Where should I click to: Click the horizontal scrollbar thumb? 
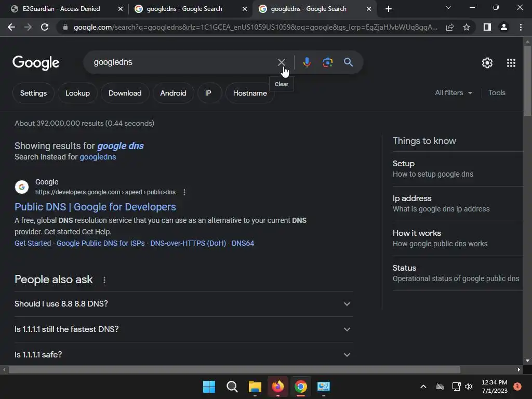[x=234, y=369]
